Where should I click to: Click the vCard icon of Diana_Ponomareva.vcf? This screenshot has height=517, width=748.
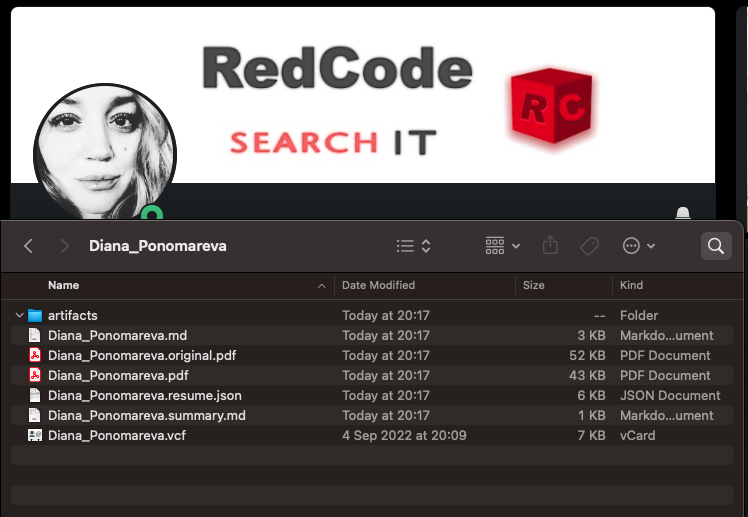pyautogui.click(x=35, y=435)
